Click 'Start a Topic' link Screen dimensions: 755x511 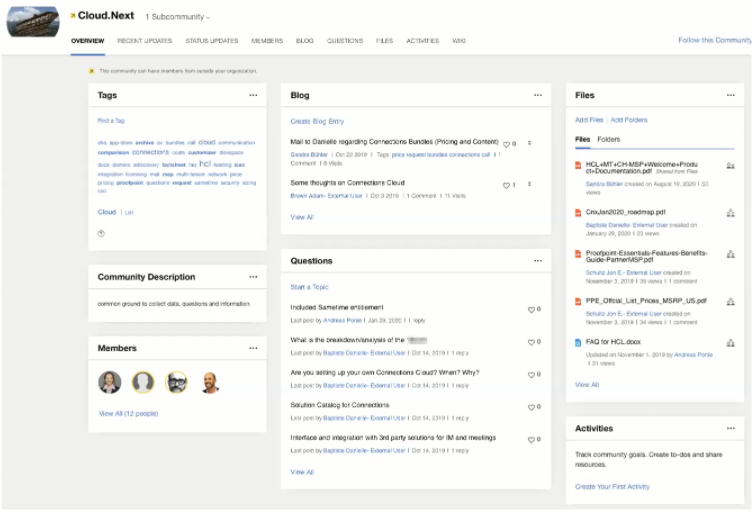click(x=309, y=287)
